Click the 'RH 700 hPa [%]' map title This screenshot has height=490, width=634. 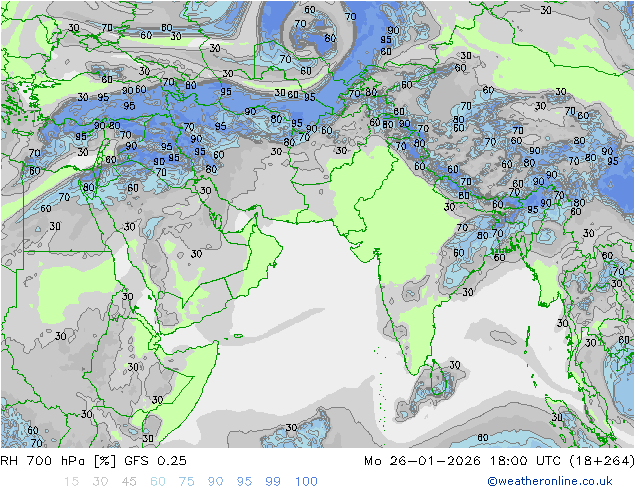point(58,461)
